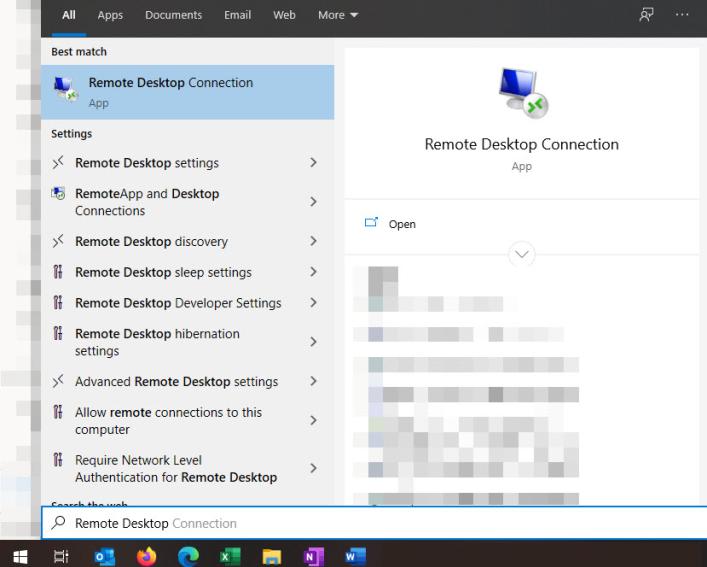This screenshot has height=567, width=707.
Task: Click the search box text field
Action: coord(374,523)
